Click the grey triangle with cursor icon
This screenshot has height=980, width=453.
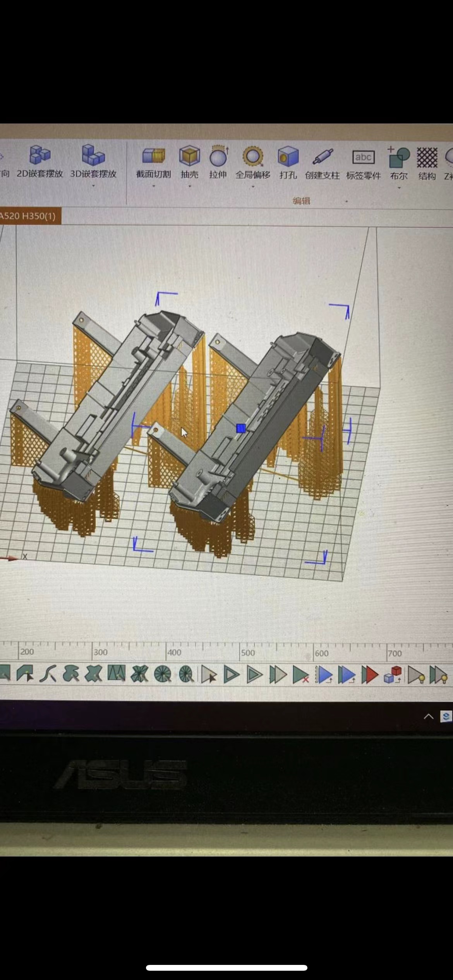click(209, 675)
